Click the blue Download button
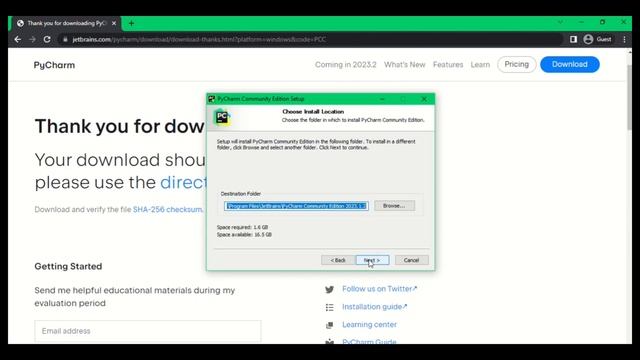 [570, 64]
